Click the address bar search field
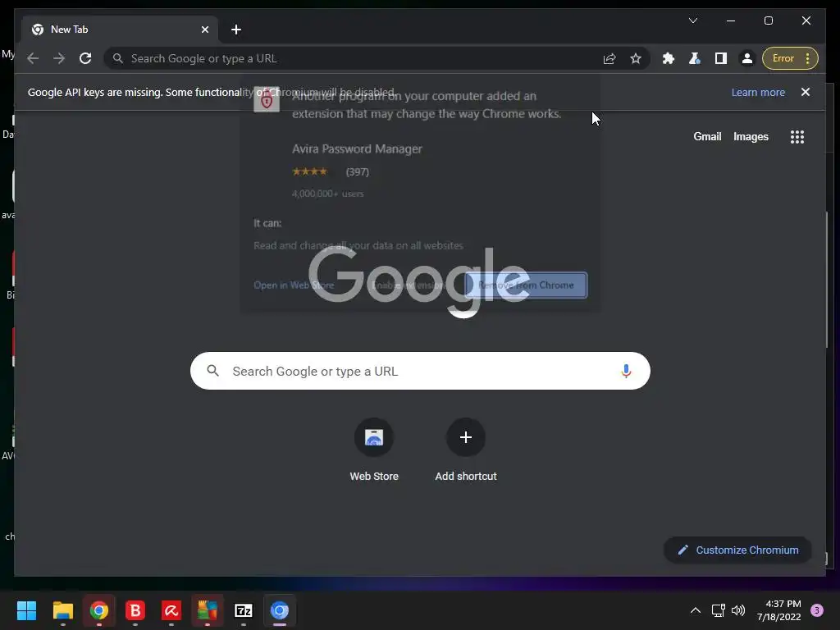 click(x=354, y=58)
